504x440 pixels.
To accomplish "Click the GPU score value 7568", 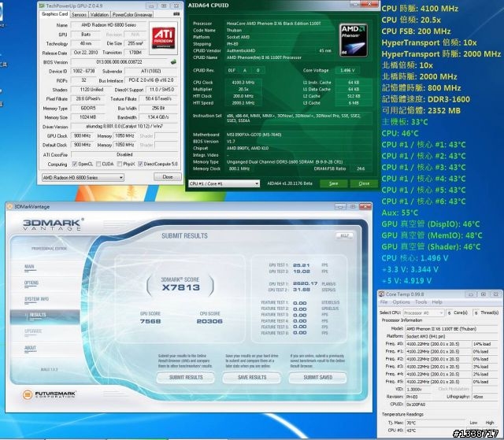I will (x=150, y=321).
